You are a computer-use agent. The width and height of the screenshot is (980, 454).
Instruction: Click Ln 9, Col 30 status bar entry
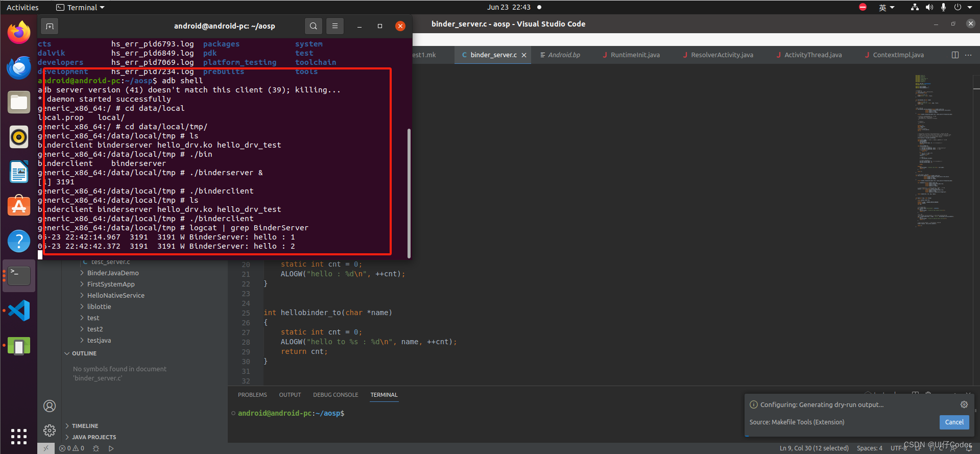click(814, 448)
